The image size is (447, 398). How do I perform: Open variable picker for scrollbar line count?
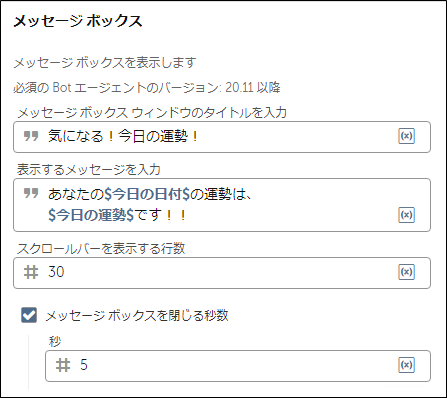pyautogui.click(x=406, y=272)
